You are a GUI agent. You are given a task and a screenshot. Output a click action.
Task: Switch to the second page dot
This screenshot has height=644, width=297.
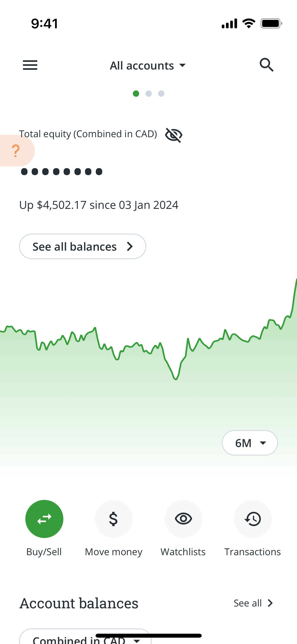click(149, 94)
